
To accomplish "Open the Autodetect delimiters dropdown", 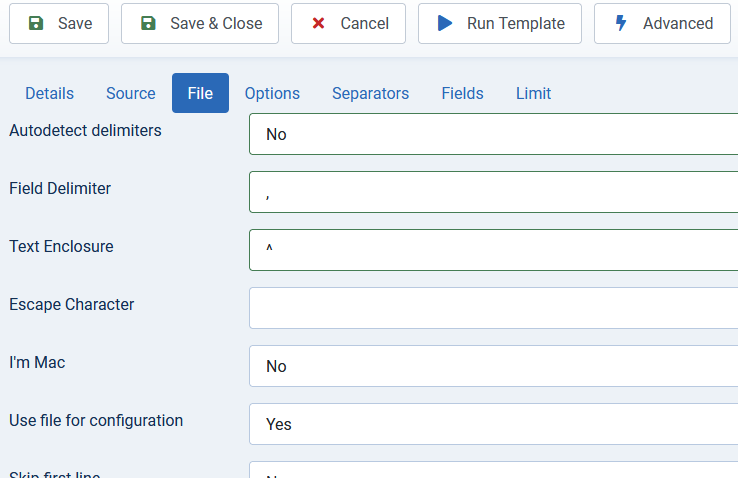I will click(493, 134).
